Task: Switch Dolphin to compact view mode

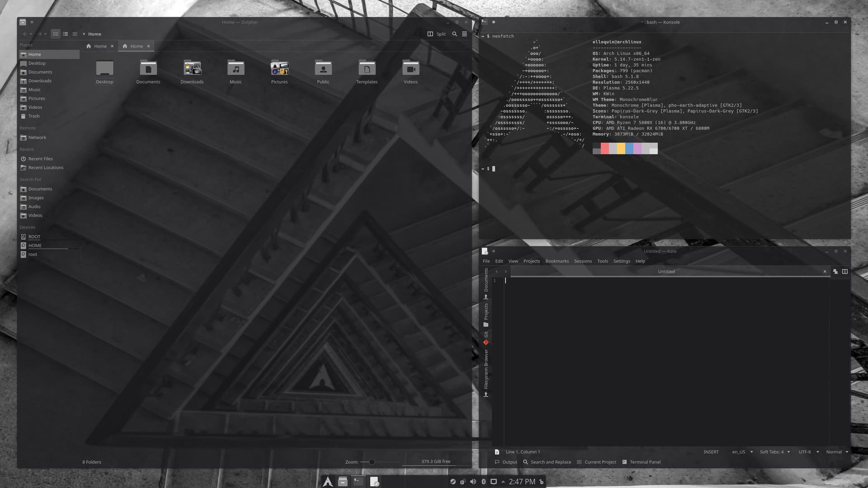Action: (66, 34)
